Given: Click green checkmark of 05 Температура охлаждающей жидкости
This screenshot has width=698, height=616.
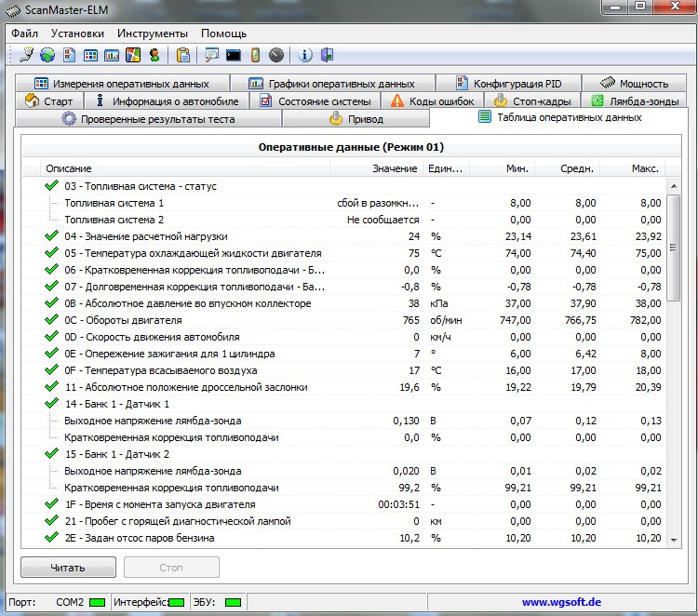Looking at the screenshot, I should pyautogui.click(x=51, y=252).
